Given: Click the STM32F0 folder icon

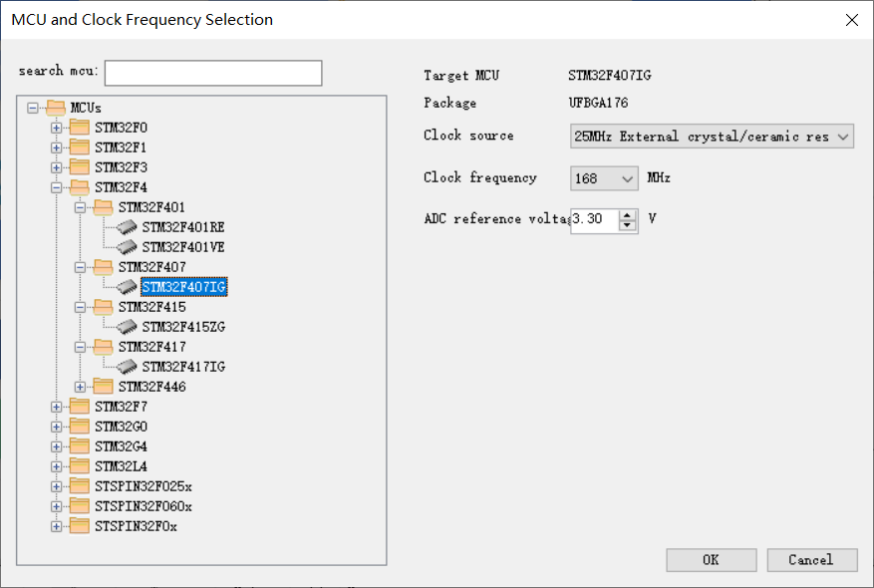Looking at the screenshot, I should tap(79, 128).
